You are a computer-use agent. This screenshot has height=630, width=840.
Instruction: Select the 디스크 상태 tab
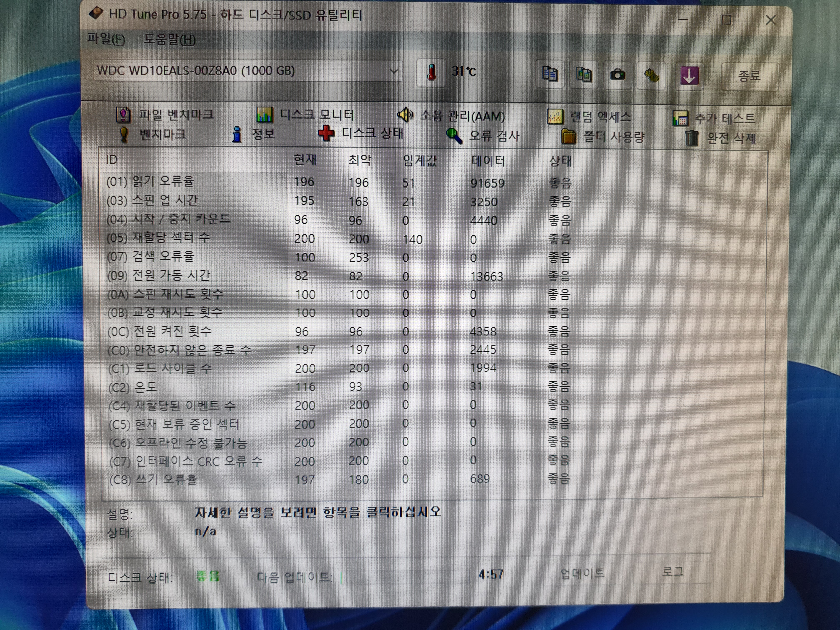361,133
